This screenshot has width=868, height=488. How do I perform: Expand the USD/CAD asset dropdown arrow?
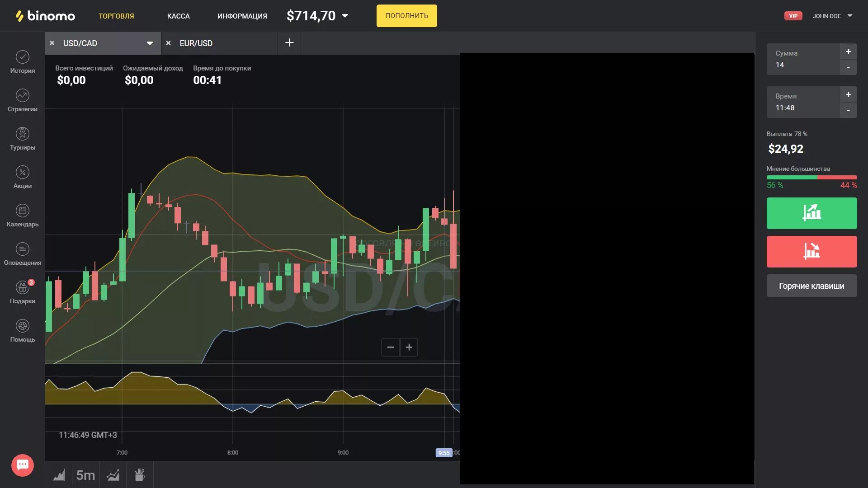pyautogui.click(x=150, y=43)
